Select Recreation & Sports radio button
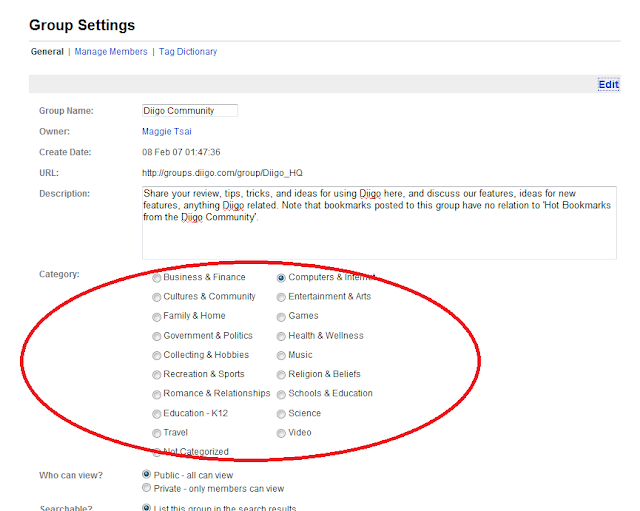The width and height of the screenshot is (640, 511). [x=156, y=375]
